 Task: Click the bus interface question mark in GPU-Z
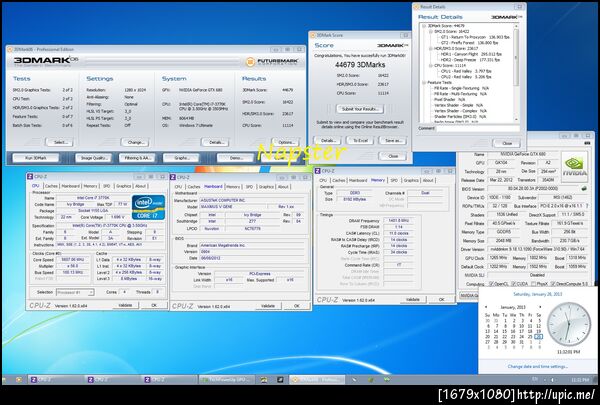click(x=587, y=206)
